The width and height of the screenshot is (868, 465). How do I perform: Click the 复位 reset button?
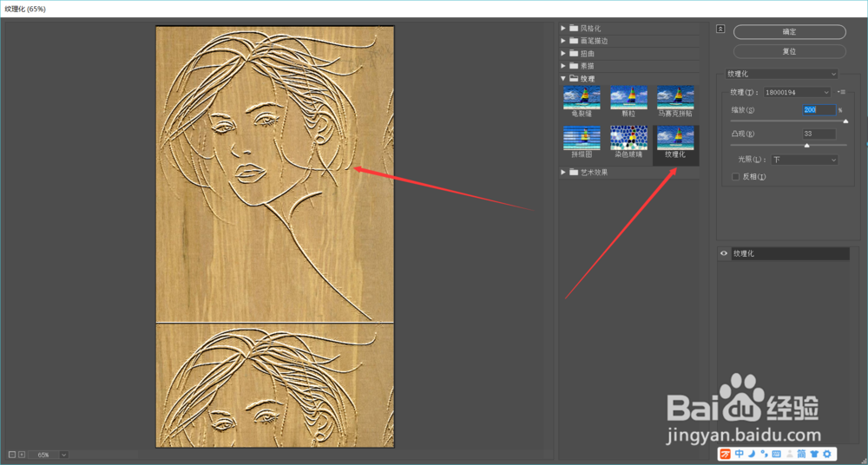[789, 51]
